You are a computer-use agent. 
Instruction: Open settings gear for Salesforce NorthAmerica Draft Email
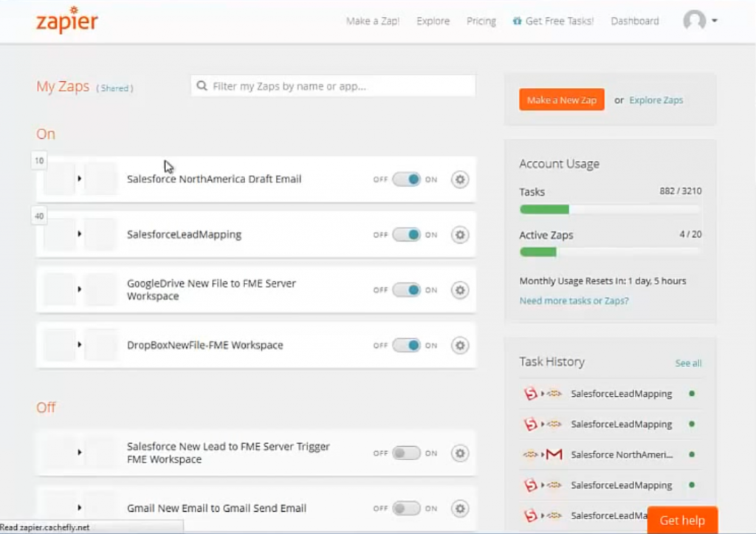pos(460,179)
